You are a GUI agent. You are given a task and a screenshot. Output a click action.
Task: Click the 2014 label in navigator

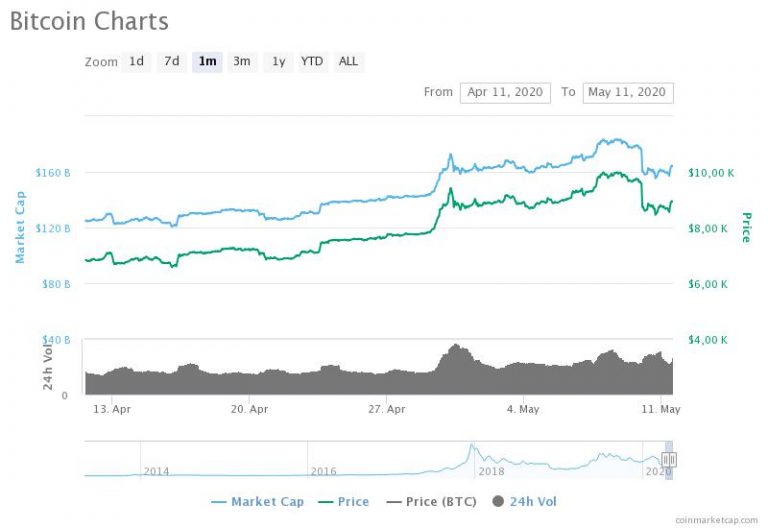[x=156, y=471]
